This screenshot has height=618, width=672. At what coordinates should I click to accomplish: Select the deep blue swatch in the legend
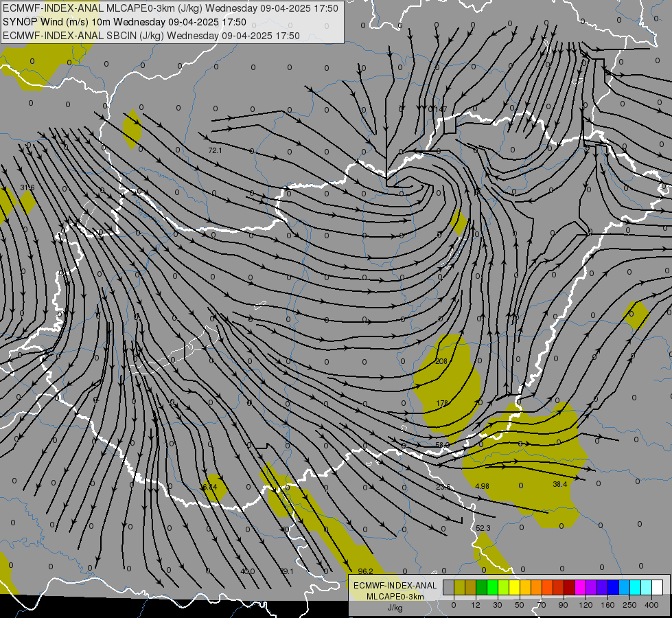(x=614, y=587)
